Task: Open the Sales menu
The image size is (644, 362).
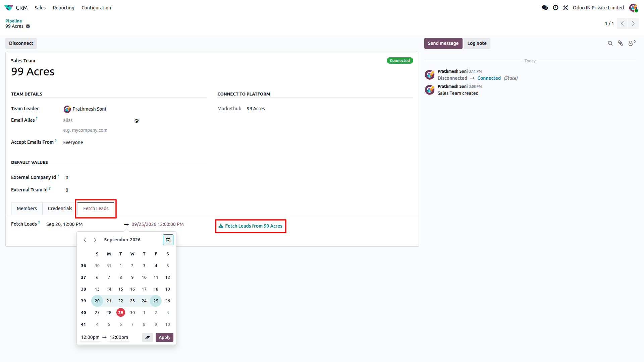Action: click(x=40, y=7)
